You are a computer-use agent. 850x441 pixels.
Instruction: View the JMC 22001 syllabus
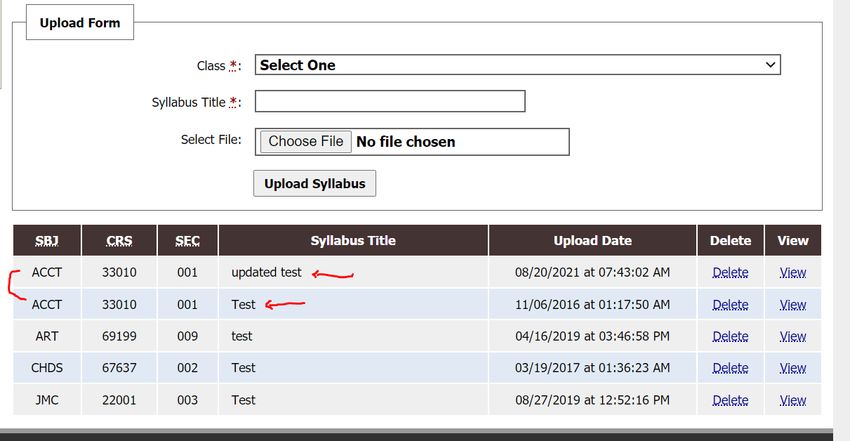793,400
